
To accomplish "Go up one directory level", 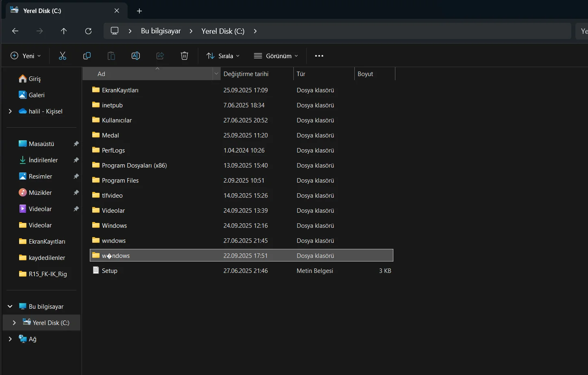I will 64,31.
